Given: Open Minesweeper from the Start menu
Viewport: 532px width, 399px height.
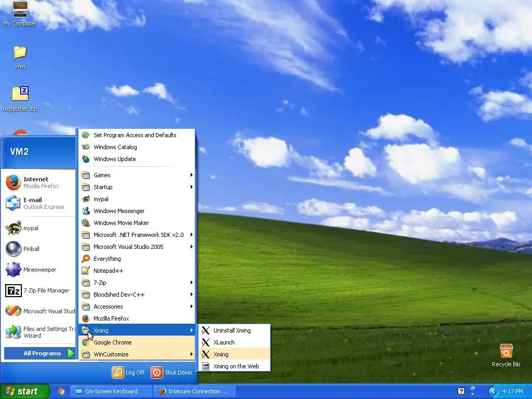Looking at the screenshot, I should [x=38, y=270].
